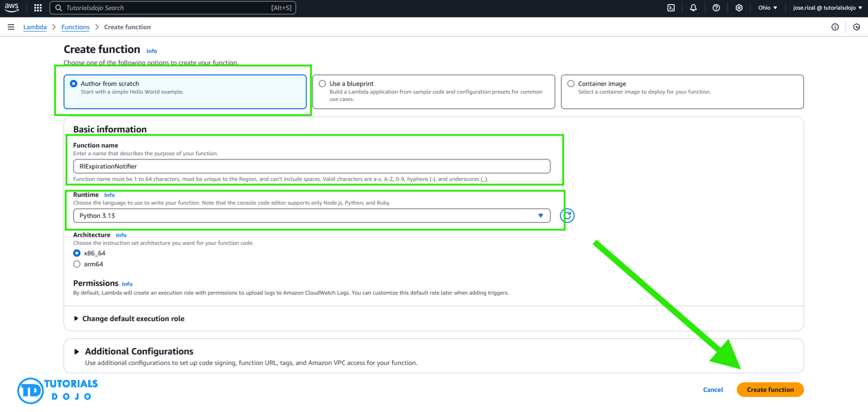Open the notifications bell
Screen dimensions: 868x412
tap(693, 8)
